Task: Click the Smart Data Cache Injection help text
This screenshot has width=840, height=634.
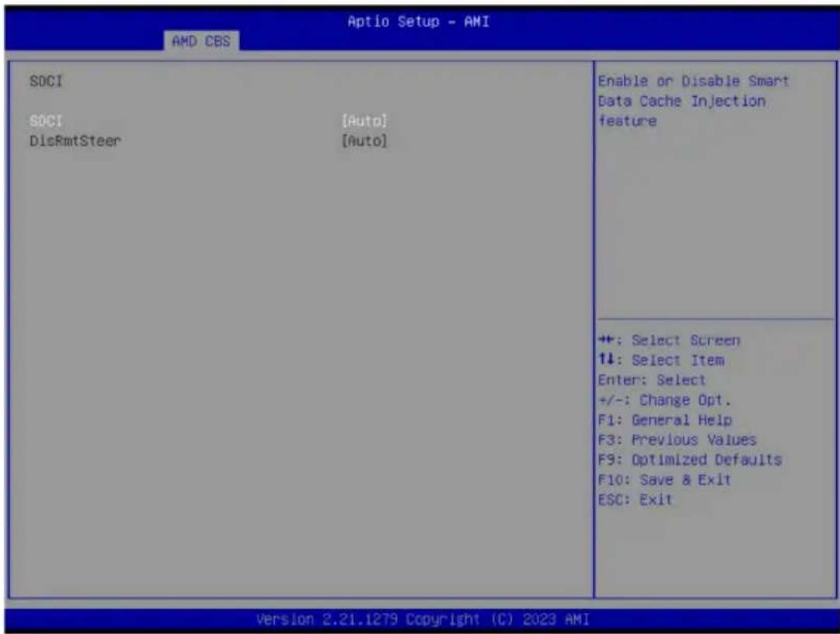Action: [x=694, y=101]
